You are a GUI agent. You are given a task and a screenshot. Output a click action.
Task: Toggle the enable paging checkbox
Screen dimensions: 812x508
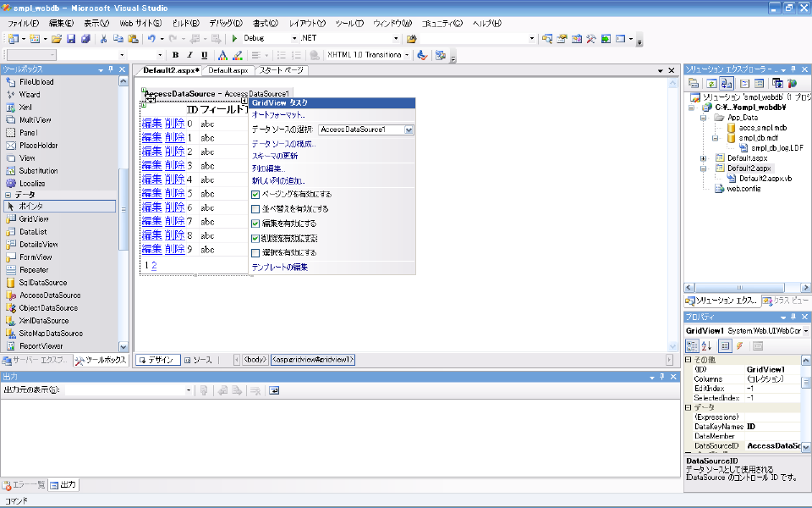tap(255, 195)
